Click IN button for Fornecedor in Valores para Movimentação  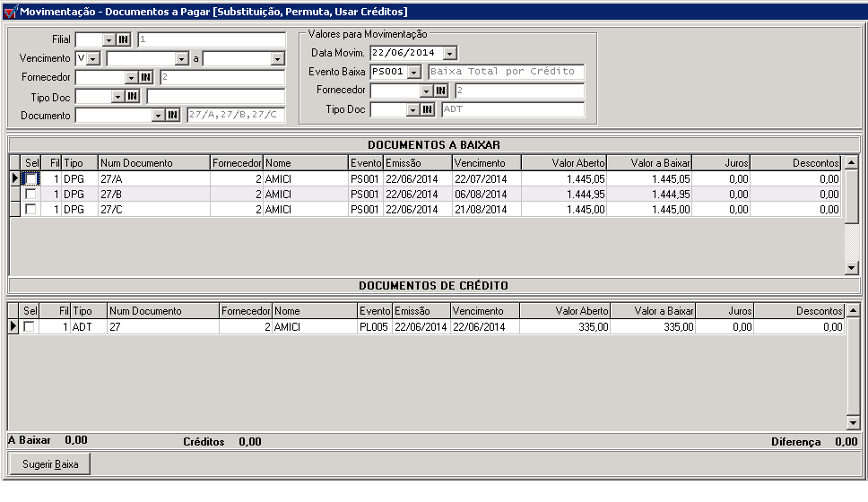tap(441, 91)
